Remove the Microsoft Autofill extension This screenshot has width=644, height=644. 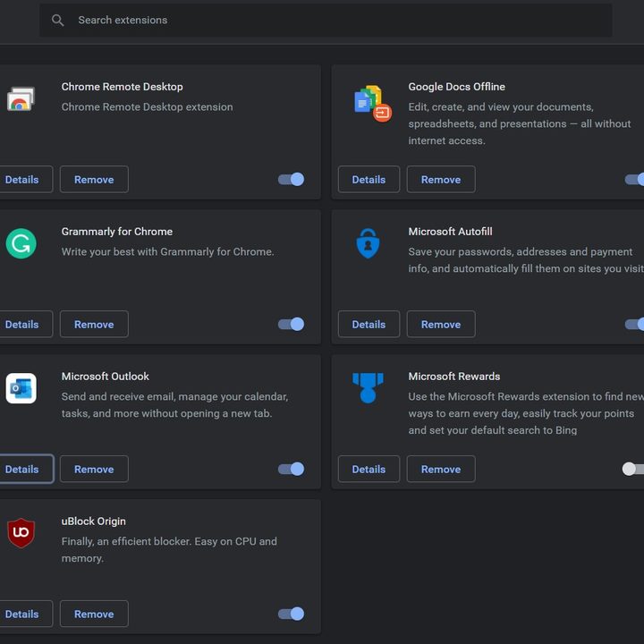(x=441, y=325)
